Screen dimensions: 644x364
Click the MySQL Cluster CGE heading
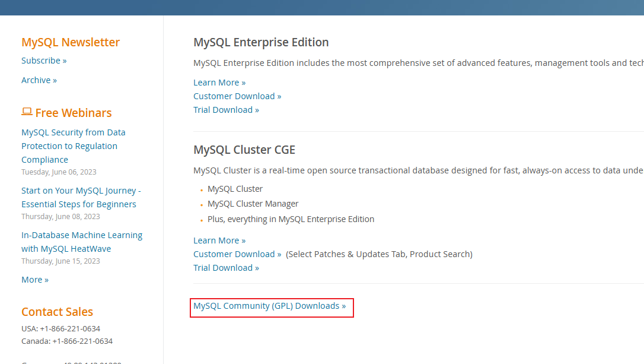244,150
